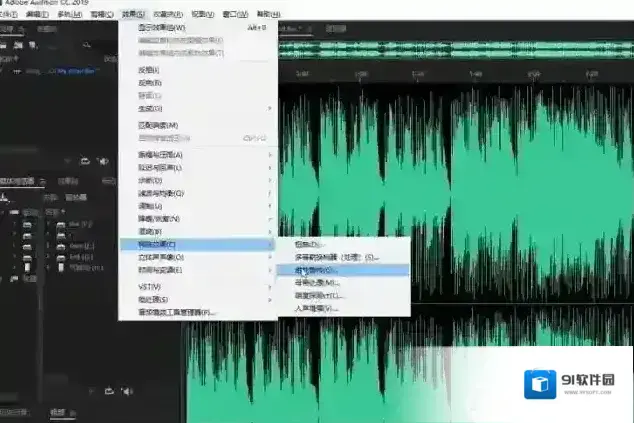634x423 pixels.
Task: Expand the 时间与变调(E) submenu
Action: click(x=160, y=270)
